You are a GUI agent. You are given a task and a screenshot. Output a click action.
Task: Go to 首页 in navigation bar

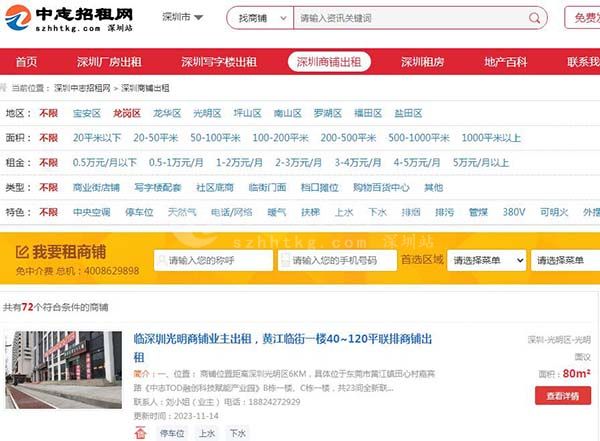coord(26,62)
